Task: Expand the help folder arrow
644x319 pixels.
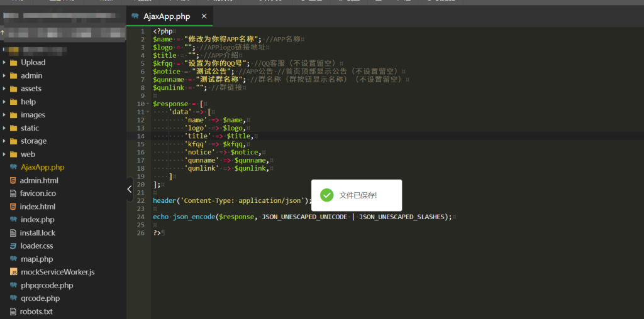Action: pyautogui.click(x=4, y=102)
